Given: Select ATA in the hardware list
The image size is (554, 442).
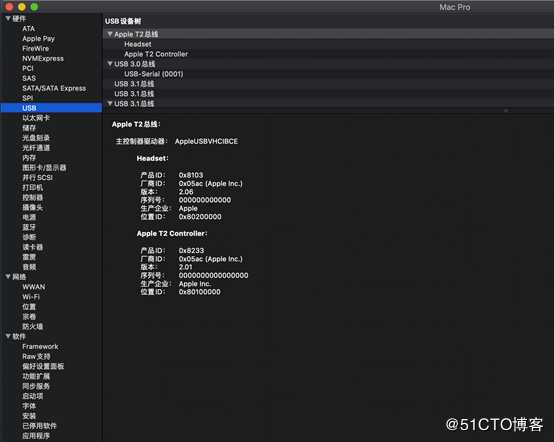Looking at the screenshot, I should pos(29,29).
